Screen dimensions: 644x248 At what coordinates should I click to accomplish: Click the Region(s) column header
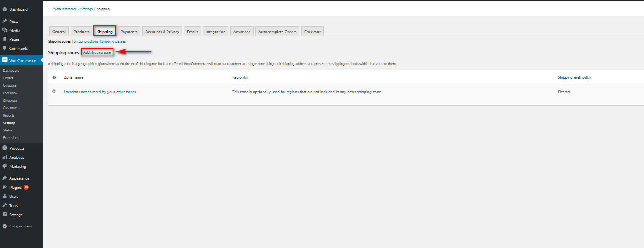(x=240, y=77)
